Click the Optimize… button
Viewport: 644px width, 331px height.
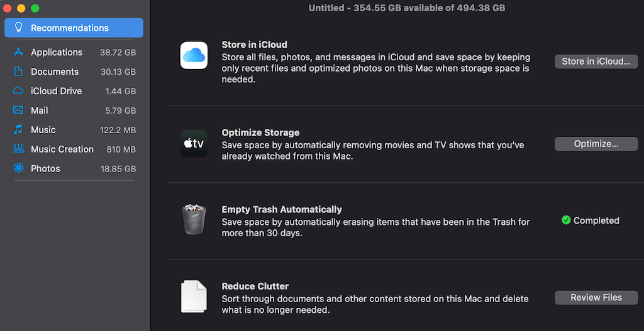596,144
